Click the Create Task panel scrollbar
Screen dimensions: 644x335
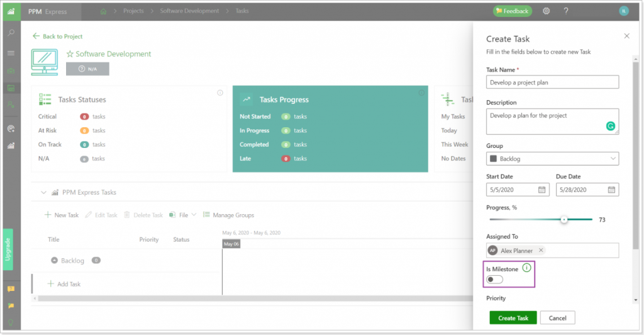click(636, 155)
